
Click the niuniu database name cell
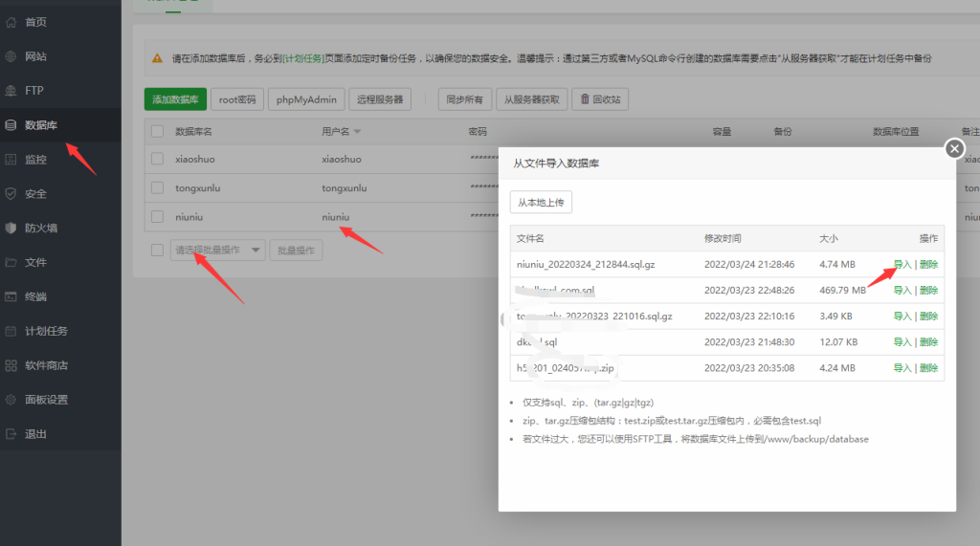coord(189,217)
